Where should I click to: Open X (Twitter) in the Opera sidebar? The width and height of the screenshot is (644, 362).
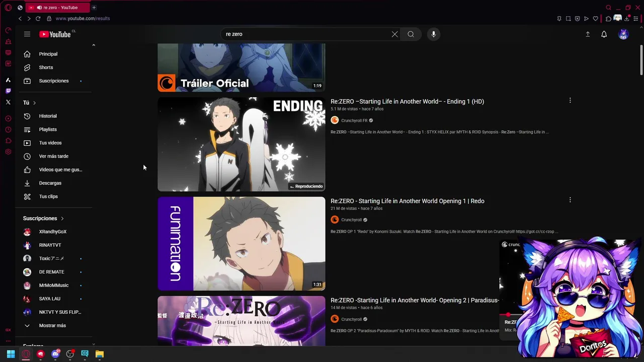coord(8,102)
